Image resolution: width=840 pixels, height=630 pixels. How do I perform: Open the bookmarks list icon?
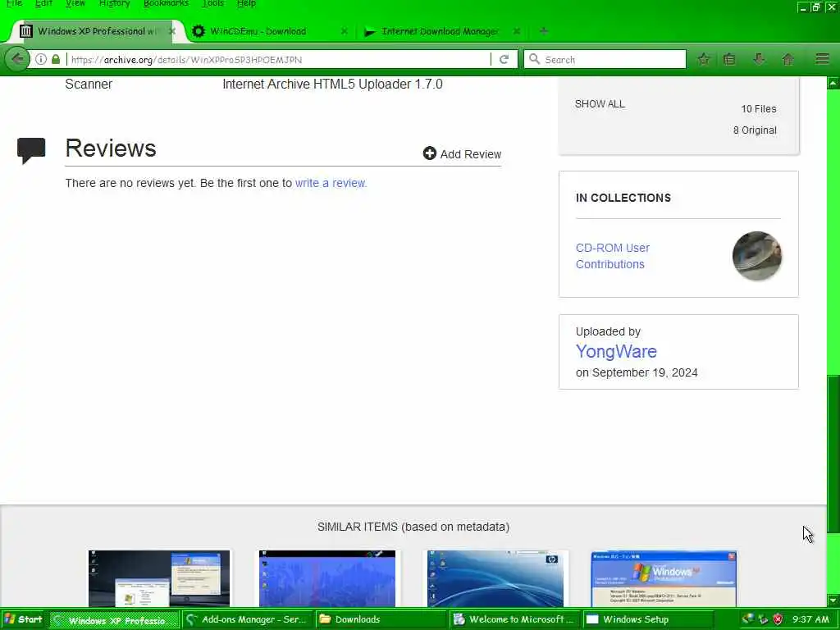[729, 59]
